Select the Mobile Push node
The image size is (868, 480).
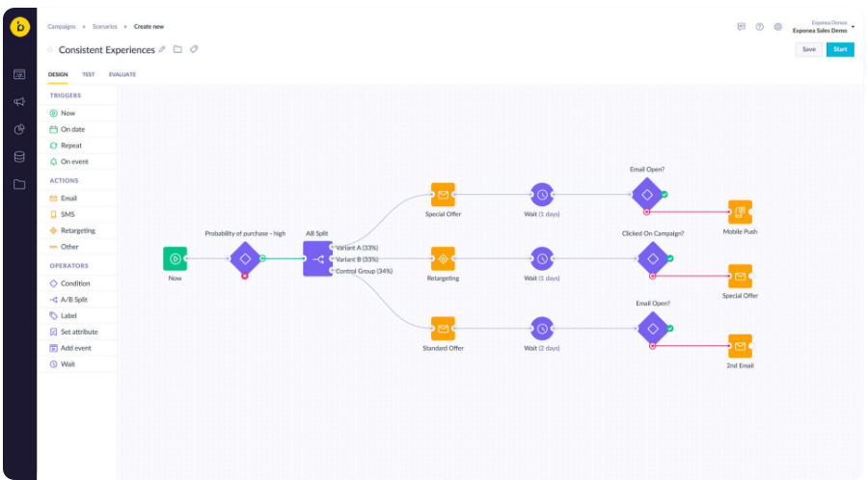point(740,212)
